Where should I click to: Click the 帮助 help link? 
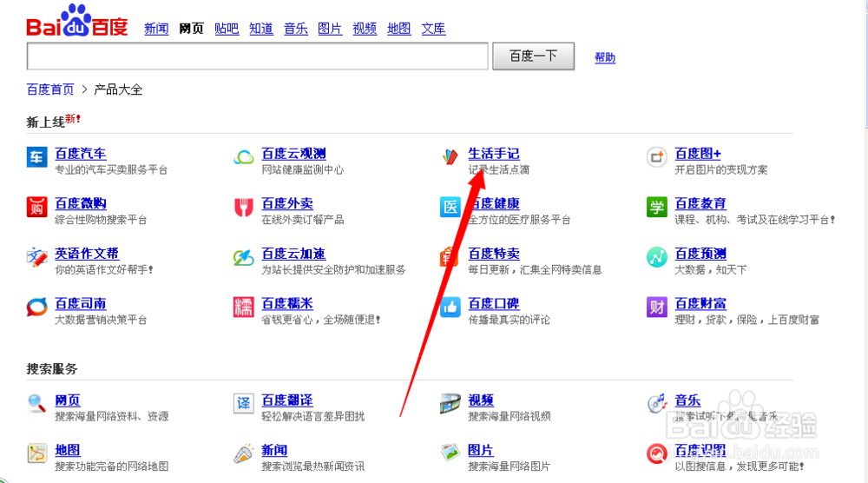pyautogui.click(x=605, y=57)
